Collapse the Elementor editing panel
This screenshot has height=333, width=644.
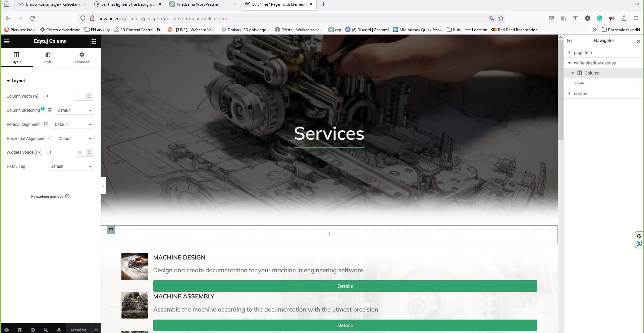pyautogui.click(x=103, y=186)
